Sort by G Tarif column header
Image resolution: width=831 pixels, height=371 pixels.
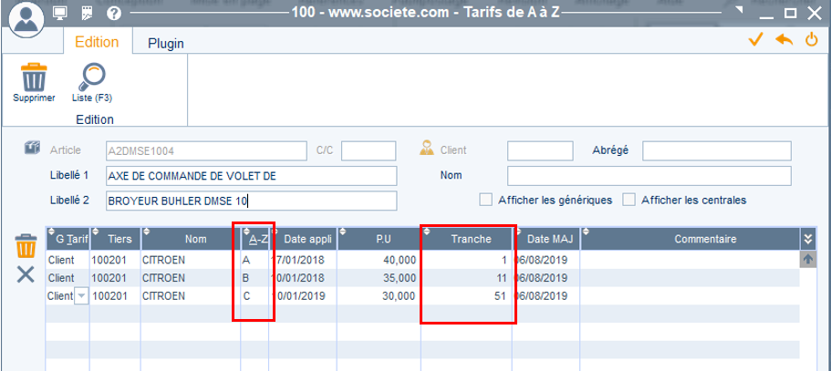[x=67, y=239]
